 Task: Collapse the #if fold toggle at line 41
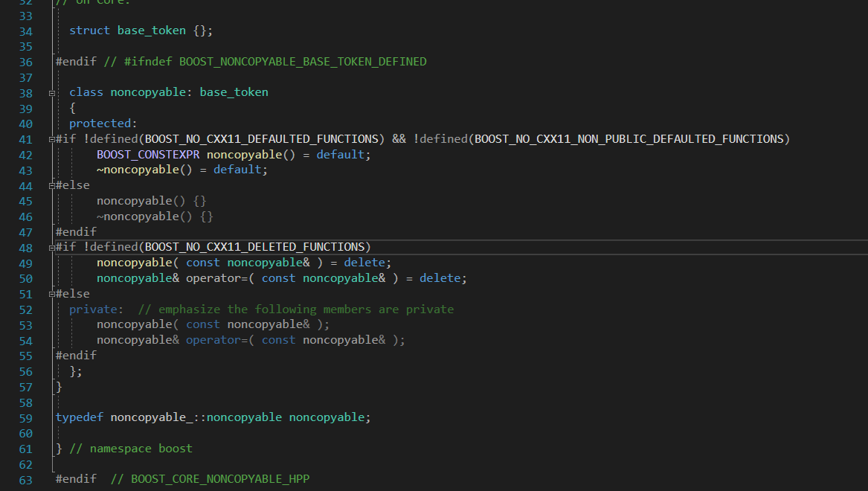52,140
